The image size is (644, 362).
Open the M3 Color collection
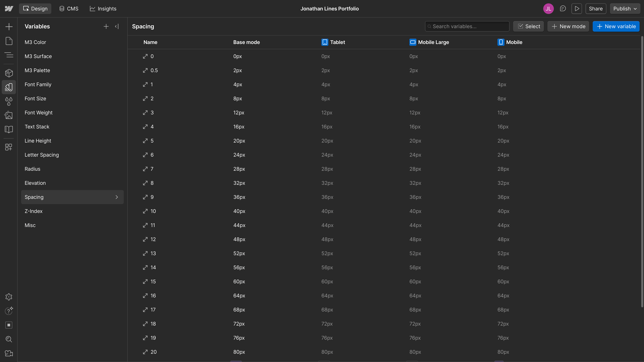click(72, 42)
